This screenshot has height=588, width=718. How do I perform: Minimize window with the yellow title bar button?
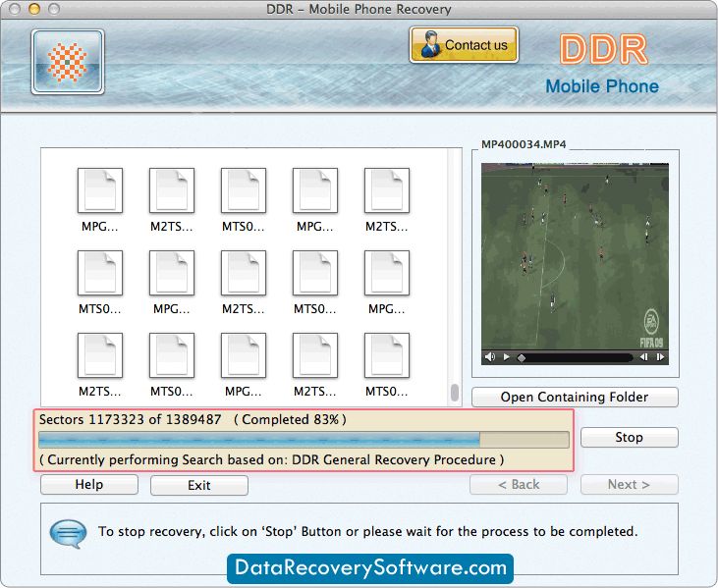tap(34, 9)
